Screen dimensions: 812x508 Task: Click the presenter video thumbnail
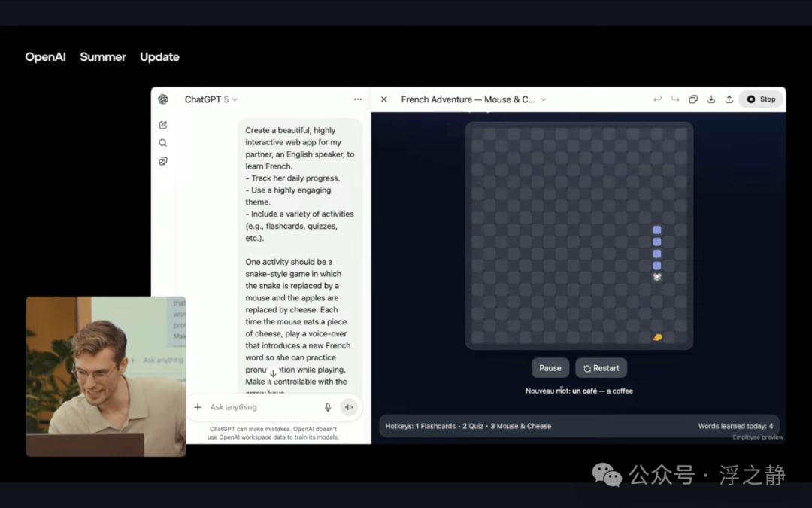[106, 376]
